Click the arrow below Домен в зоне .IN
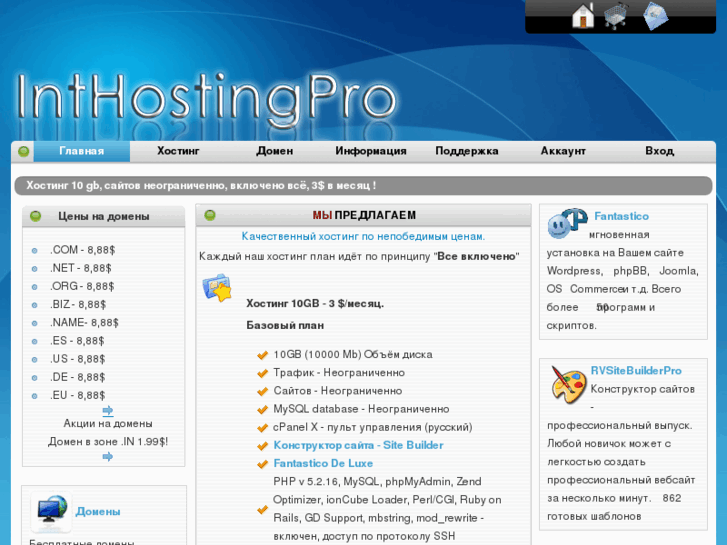This screenshot has width=727, height=545. coord(108,457)
